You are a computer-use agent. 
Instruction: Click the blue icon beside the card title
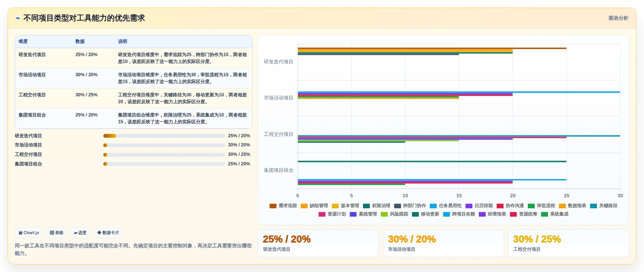point(17,18)
